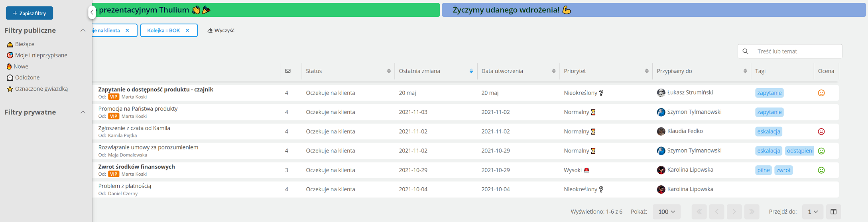
Task: Go to the first page with double-left arrow
Action: 699,212
